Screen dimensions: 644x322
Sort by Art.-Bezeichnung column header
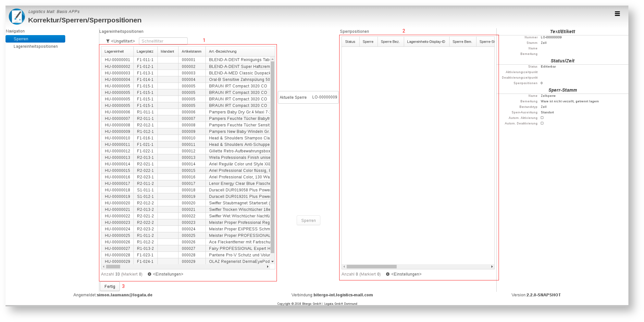coord(240,51)
